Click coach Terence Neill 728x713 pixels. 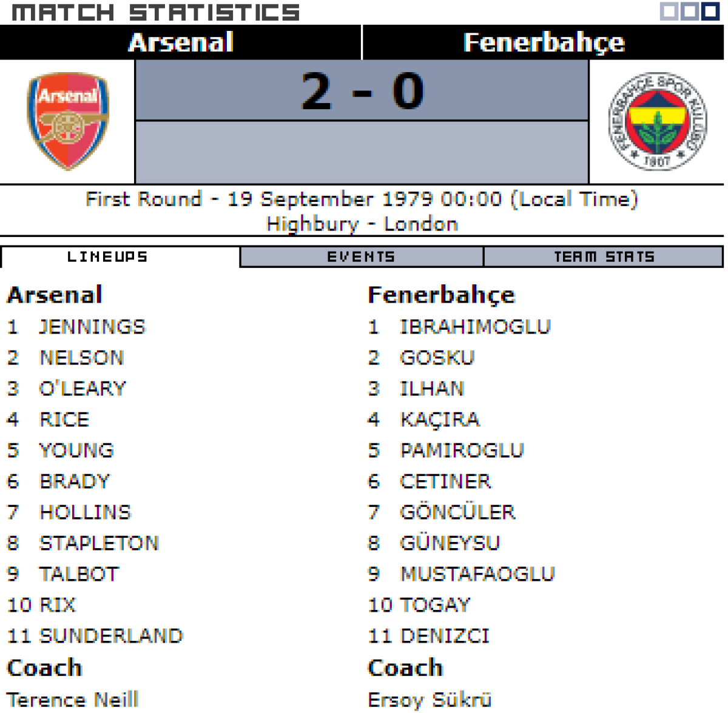click(73, 700)
